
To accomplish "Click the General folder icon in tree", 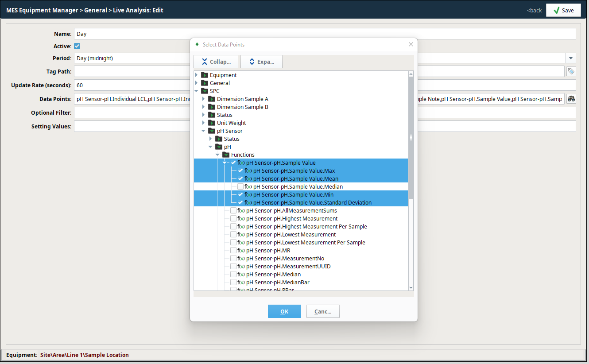I will pyautogui.click(x=205, y=83).
